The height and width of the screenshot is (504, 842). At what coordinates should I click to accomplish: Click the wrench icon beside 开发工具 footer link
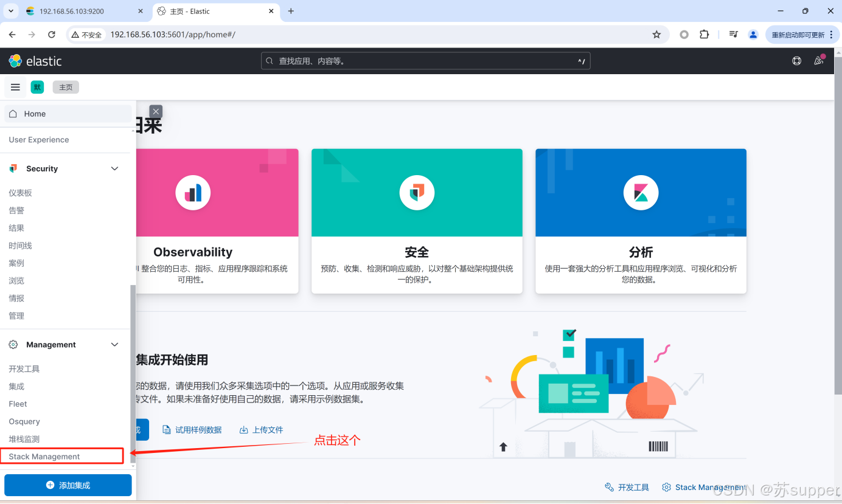click(609, 487)
